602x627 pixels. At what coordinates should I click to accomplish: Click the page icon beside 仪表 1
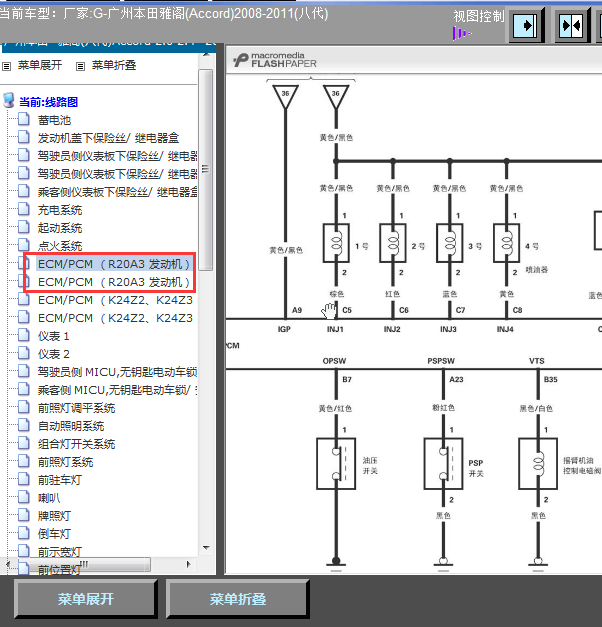24,335
